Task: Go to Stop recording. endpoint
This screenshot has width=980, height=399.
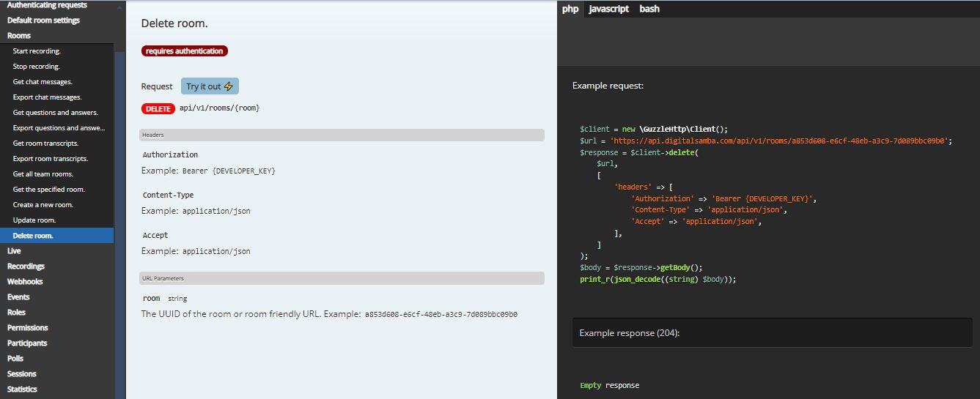Action: coord(36,67)
